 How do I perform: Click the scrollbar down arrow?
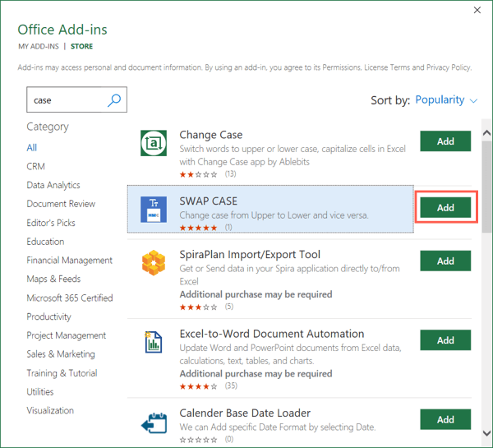click(486, 433)
